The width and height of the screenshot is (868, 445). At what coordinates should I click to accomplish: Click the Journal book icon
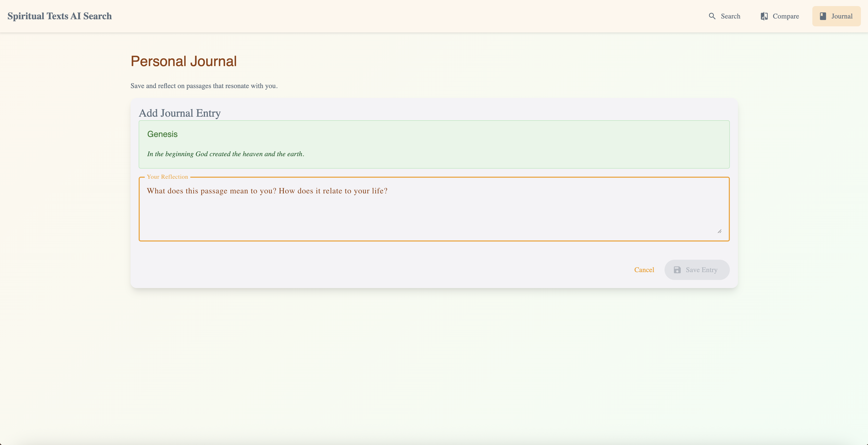pyautogui.click(x=822, y=16)
